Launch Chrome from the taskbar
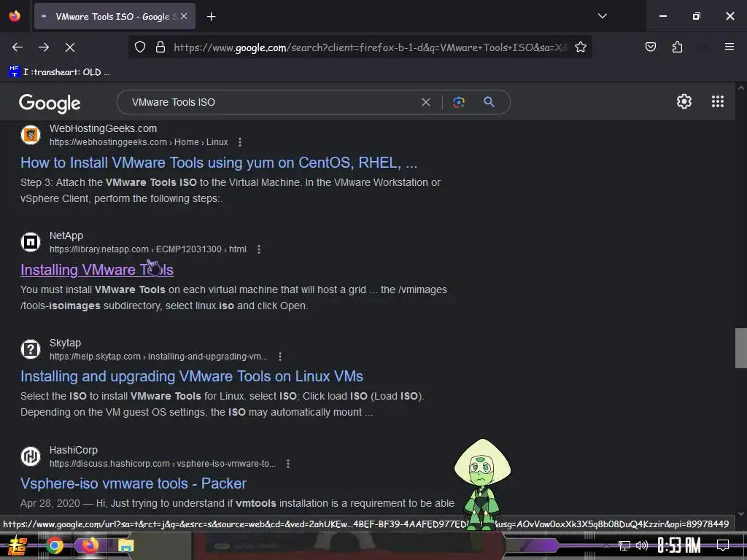This screenshot has width=747, height=560. pos(54,545)
